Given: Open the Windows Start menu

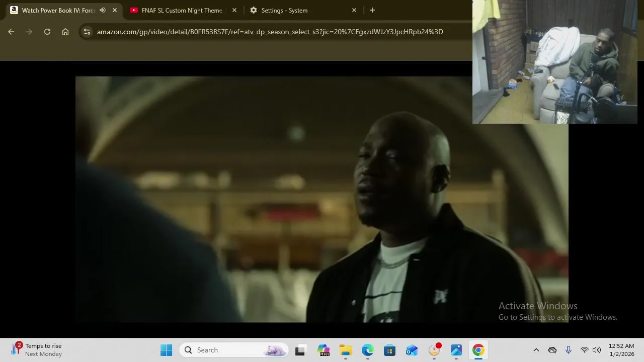Looking at the screenshot, I should (x=167, y=350).
